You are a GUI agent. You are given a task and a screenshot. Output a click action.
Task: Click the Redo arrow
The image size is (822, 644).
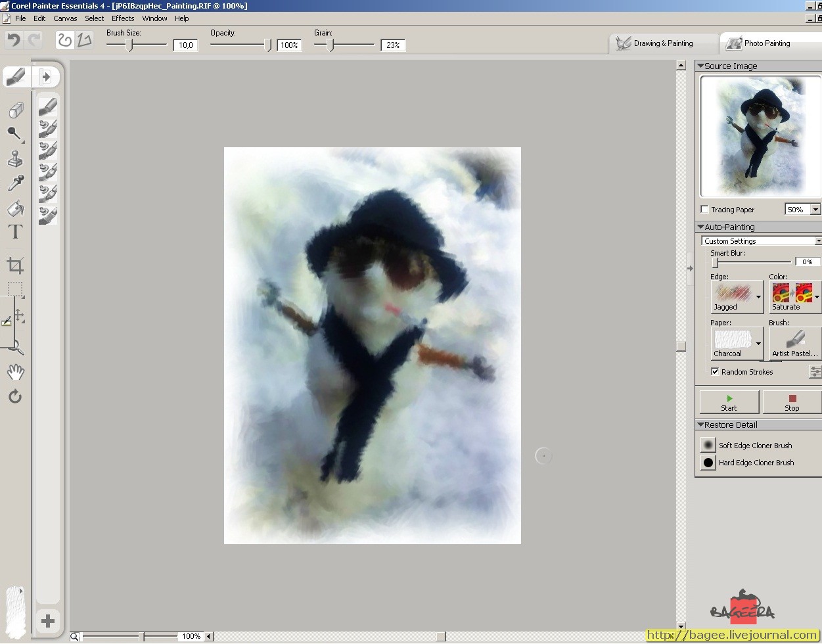(x=34, y=40)
